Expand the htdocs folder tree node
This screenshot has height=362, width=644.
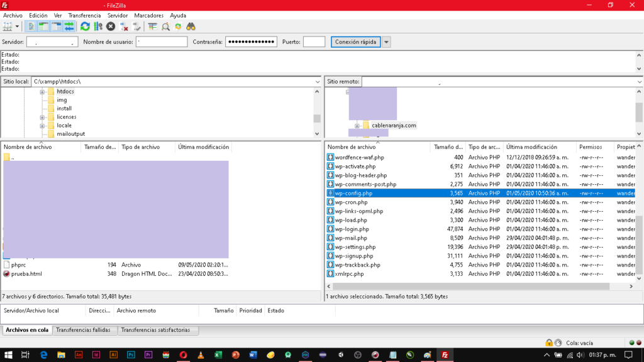point(42,92)
